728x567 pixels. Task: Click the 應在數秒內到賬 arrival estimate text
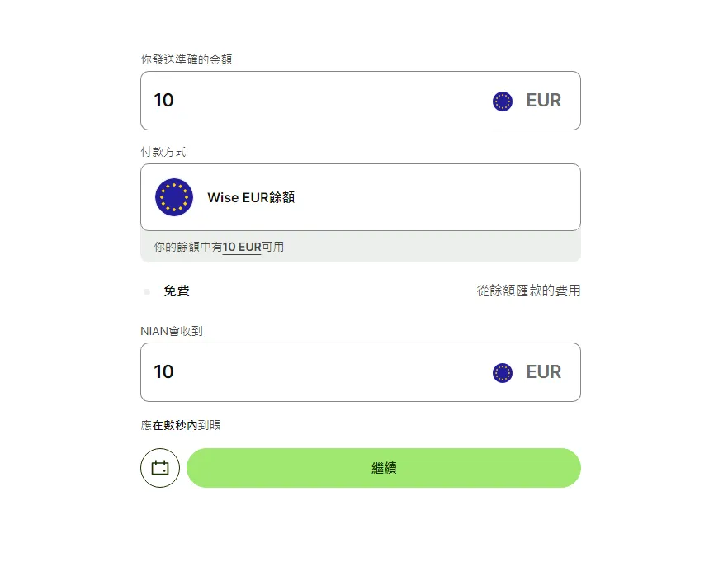tap(181, 425)
